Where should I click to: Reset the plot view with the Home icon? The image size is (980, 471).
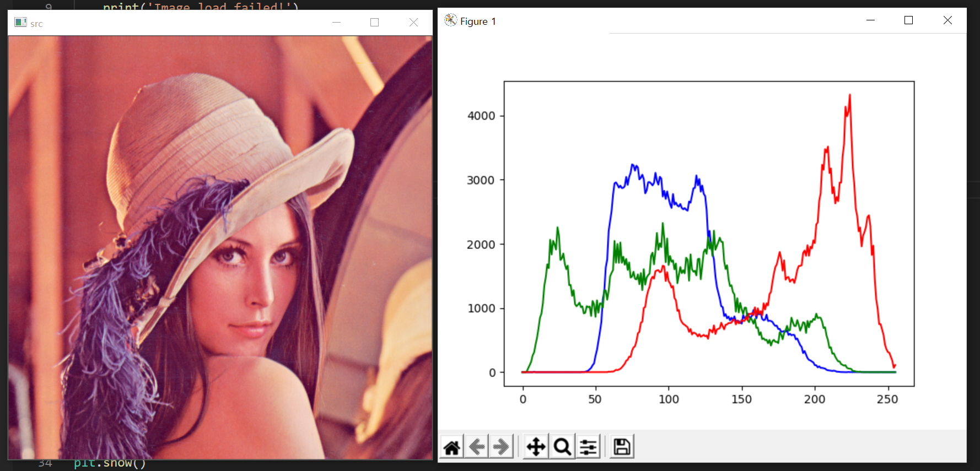coord(452,447)
